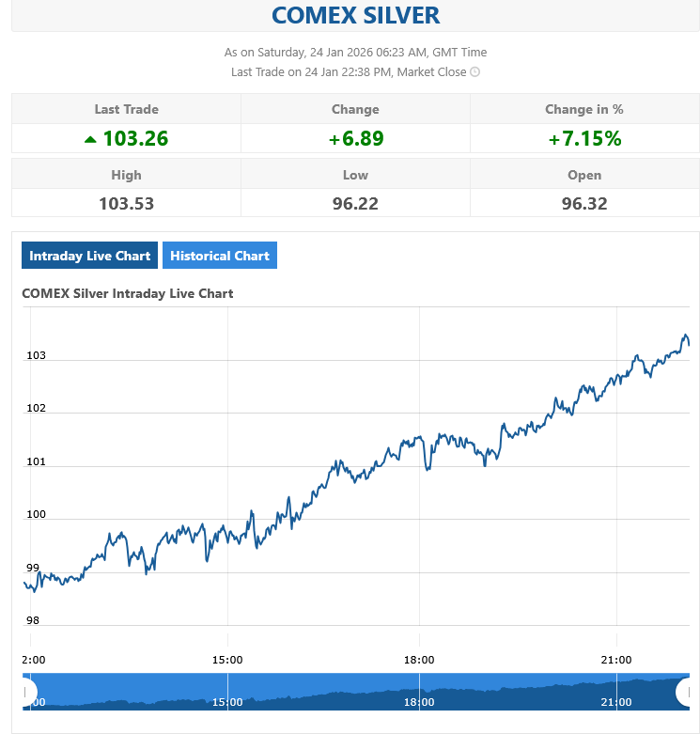Select the +6.89 Change value
This screenshot has width=700, height=734.
click(355, 138)
